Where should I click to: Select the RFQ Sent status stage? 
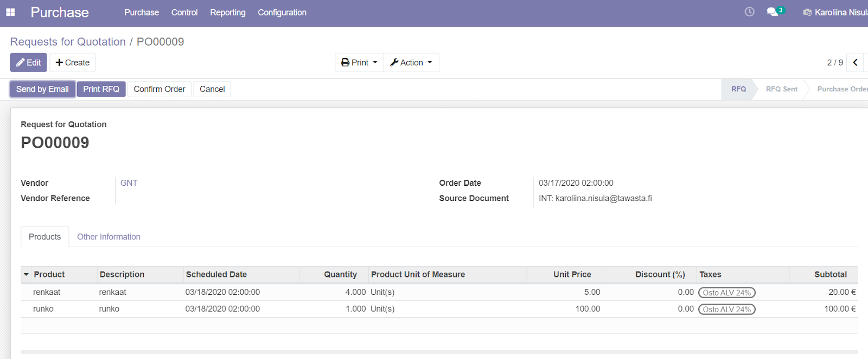tap(782, 89)
